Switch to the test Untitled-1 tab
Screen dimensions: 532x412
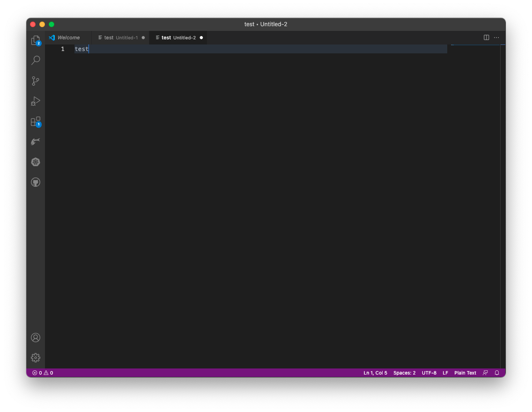point(120,37)
